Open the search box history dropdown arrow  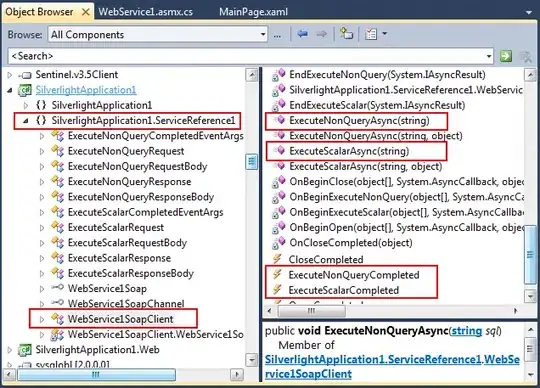(x=489, y=56)
